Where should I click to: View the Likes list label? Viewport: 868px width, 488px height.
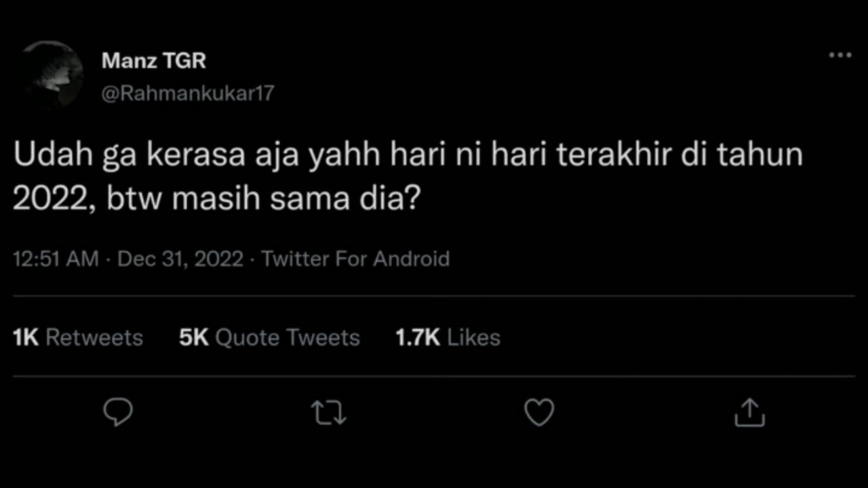click(474, 338)
